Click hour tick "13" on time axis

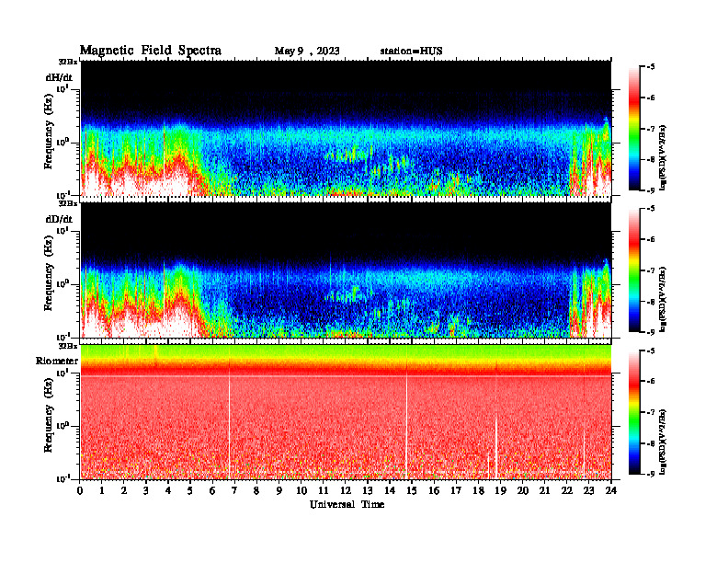(368, 490)
